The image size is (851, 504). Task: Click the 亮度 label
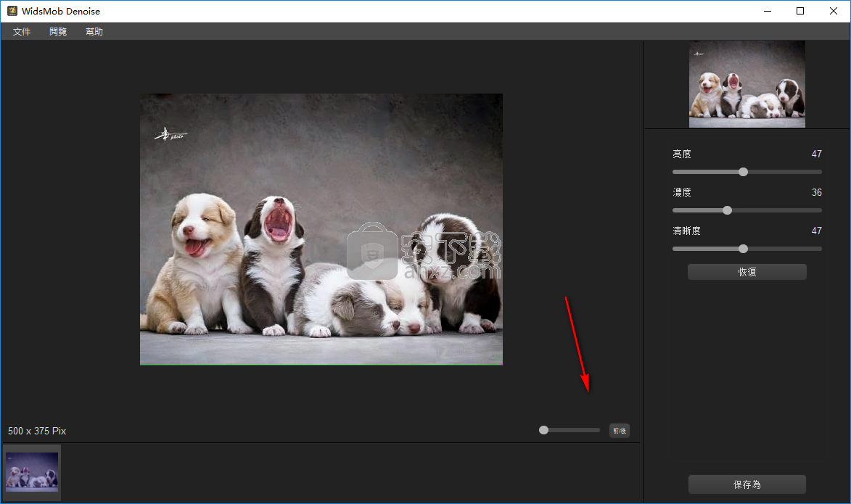(x=682, y=154)
